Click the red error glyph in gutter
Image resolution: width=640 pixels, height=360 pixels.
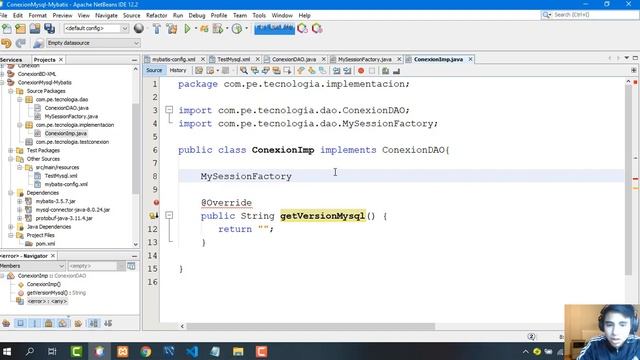(156, 202)
